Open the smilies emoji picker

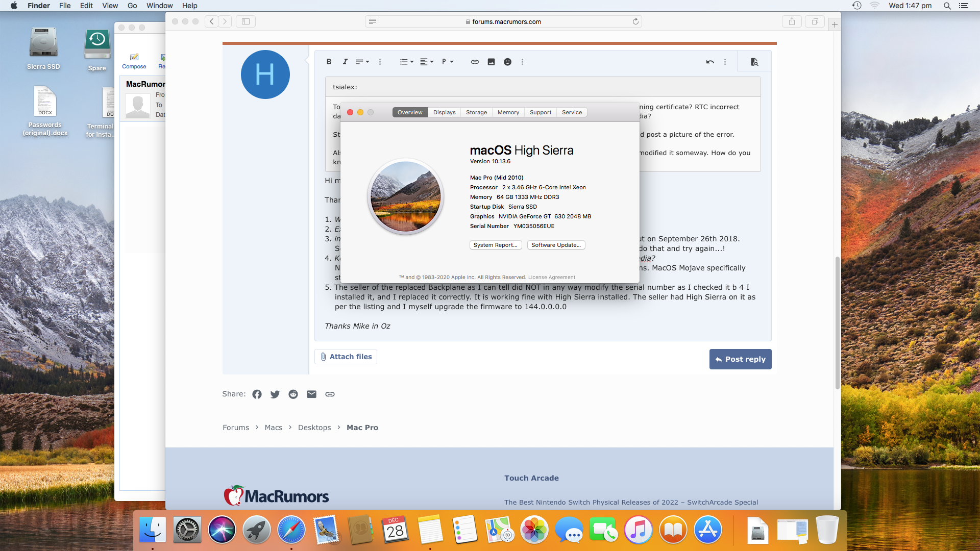(x=507, y=62)
